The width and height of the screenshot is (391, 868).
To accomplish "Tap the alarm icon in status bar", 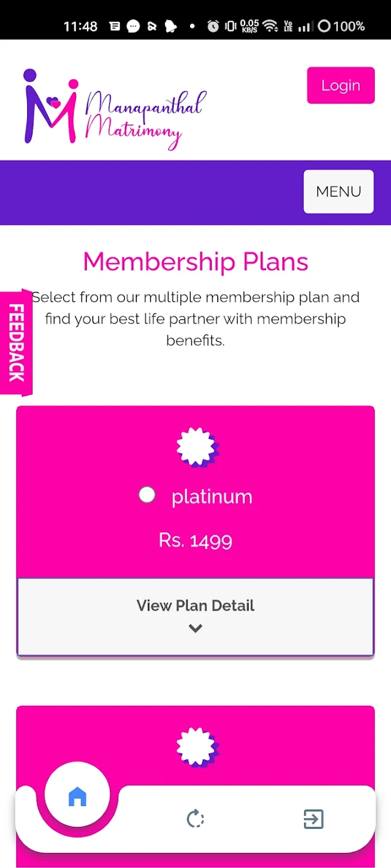I will tap(213, 26).
